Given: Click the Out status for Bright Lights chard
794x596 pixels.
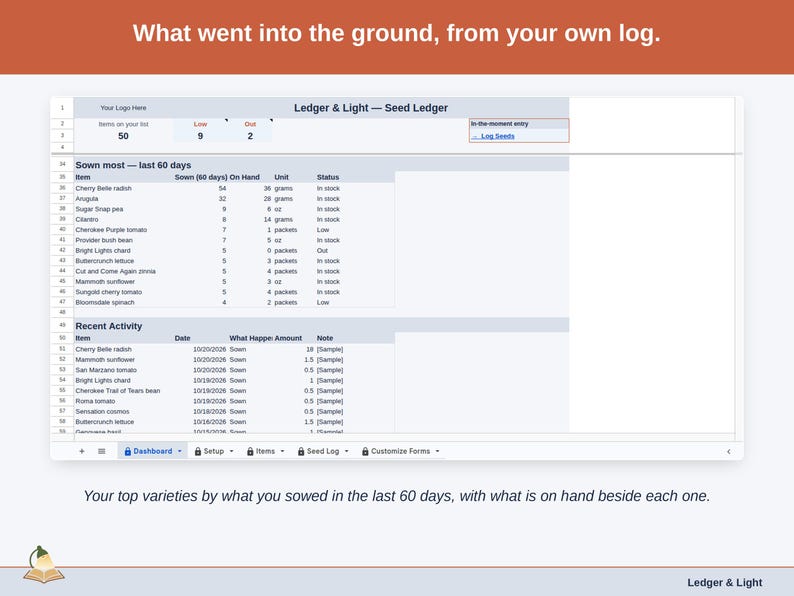Looking at the screenshot, I should coord(322,251).
